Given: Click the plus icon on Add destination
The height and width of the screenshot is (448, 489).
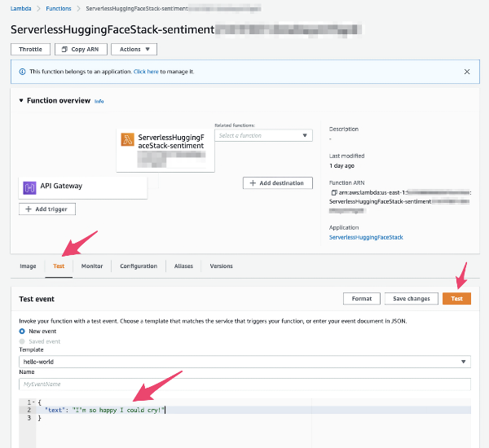Looking at the screenshot, I should click(253, 183).
